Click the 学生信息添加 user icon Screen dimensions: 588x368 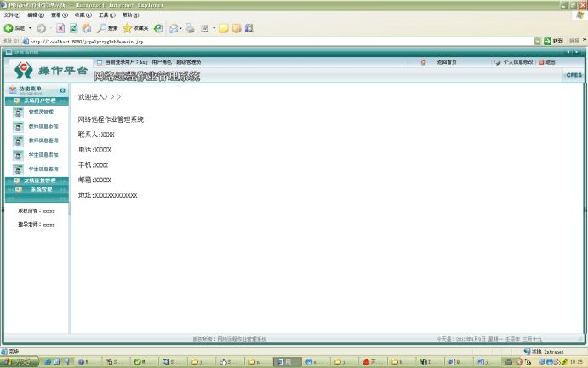pos(18,155)
